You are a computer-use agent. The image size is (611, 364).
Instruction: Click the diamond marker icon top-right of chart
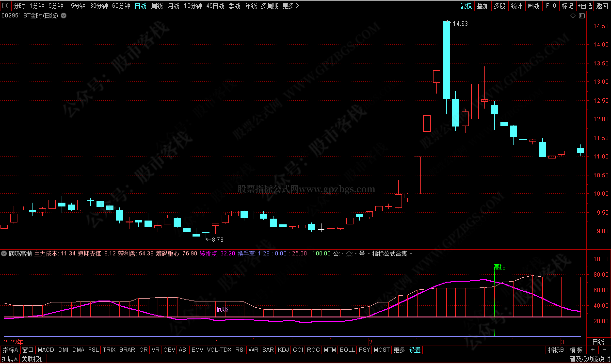pyautogui.click(x=573, y=16)
